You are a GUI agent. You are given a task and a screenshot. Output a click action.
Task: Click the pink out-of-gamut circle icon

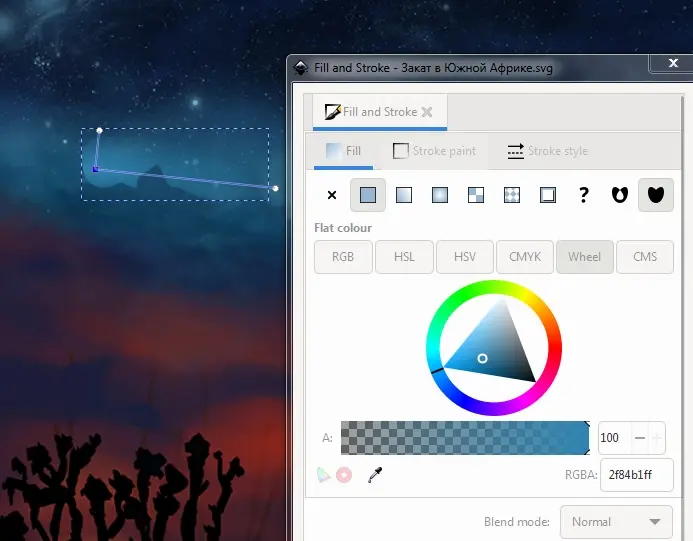(344, 475)
